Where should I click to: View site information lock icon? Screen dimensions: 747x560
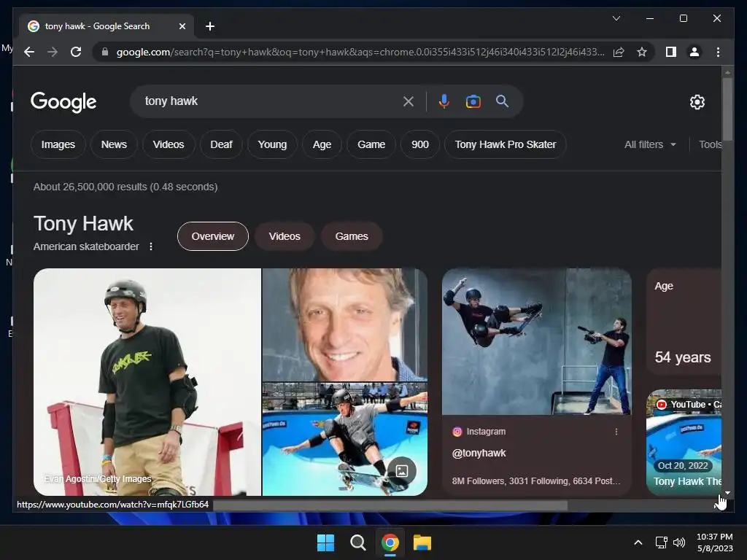105,52
